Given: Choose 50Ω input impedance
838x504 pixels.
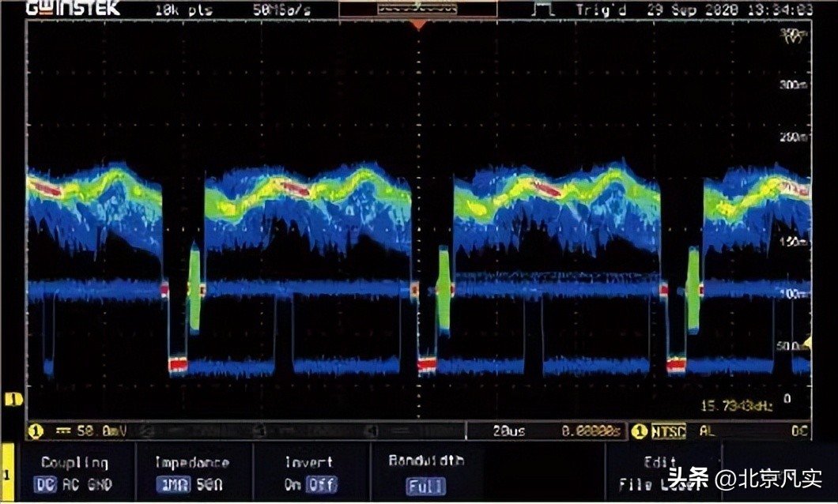Looking at the screenshot, I should pos(209,485).
